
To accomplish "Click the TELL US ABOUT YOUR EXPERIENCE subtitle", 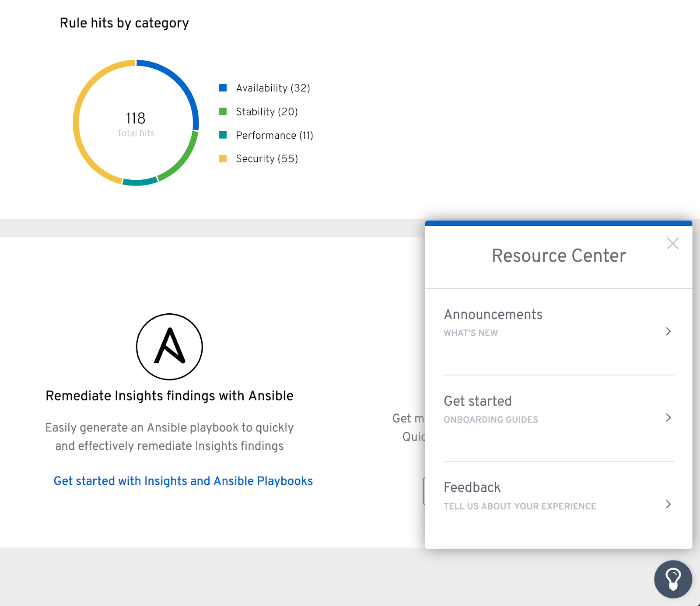I will tap(520, 506).
